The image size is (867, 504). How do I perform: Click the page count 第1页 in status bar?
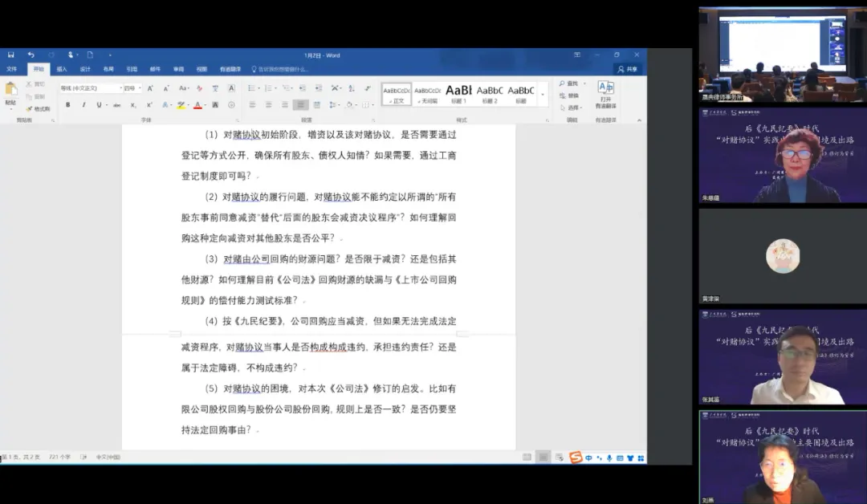pos(20,457)
